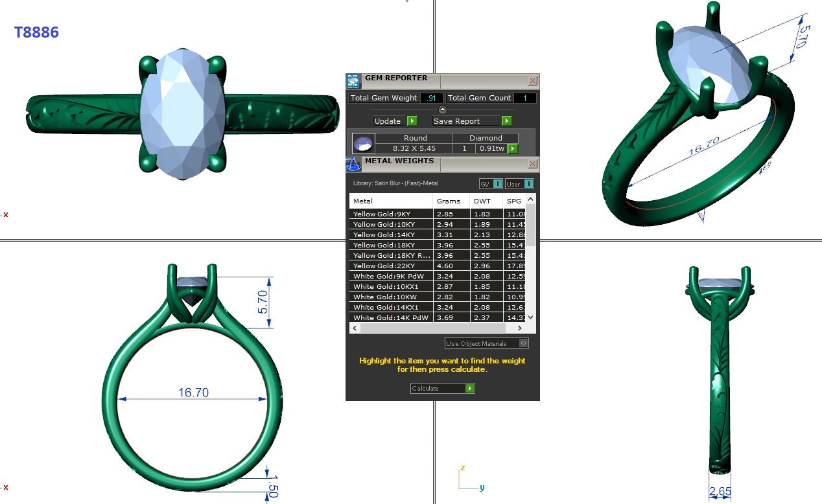Collapse the gem totals with the up-arrow
The width and height of the screenshot is (822, 504).
[443, 109]
